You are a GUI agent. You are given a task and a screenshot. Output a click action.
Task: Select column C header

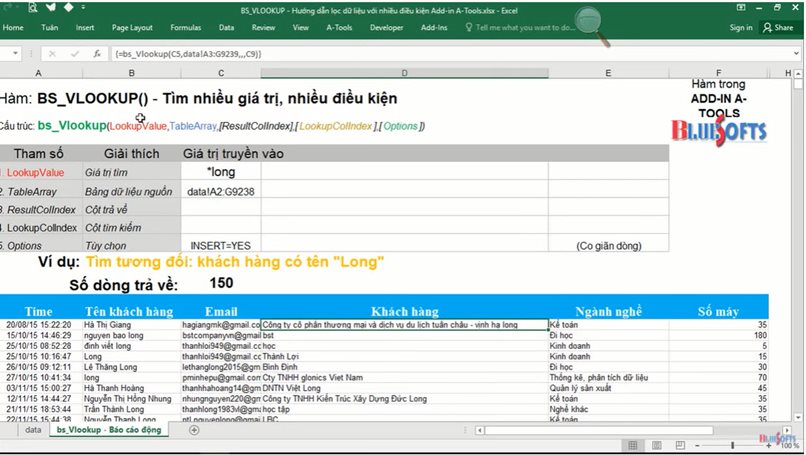(221, 74)
